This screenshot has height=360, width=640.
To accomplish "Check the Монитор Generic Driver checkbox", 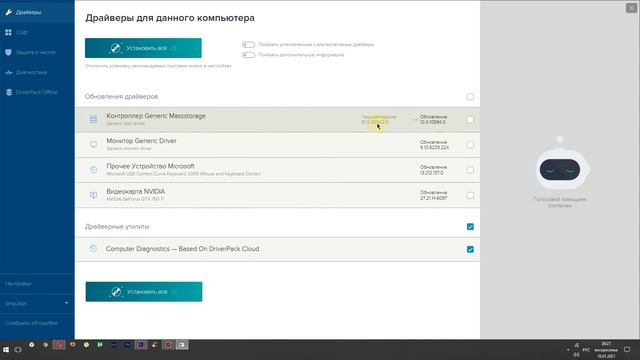I will pos(470,145).
